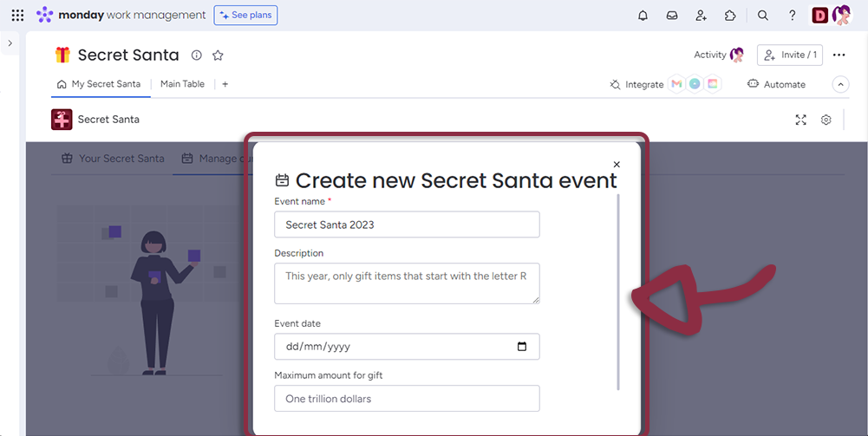Select the Your Secret Santa tab
868x436 pixels.
tap(113, 159)
